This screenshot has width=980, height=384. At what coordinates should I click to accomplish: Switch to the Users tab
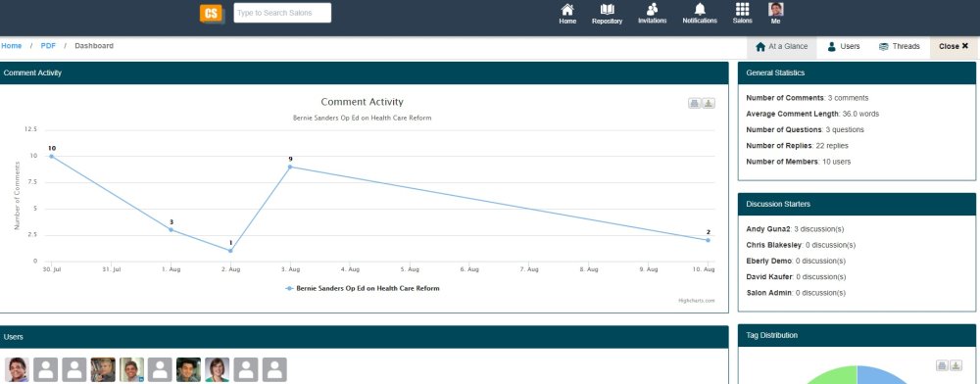(843, 47)
